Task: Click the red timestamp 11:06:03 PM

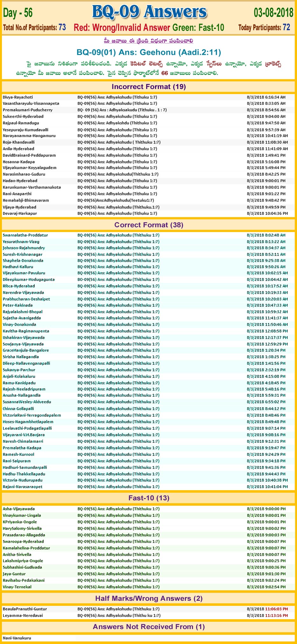Action: (277, 609)
